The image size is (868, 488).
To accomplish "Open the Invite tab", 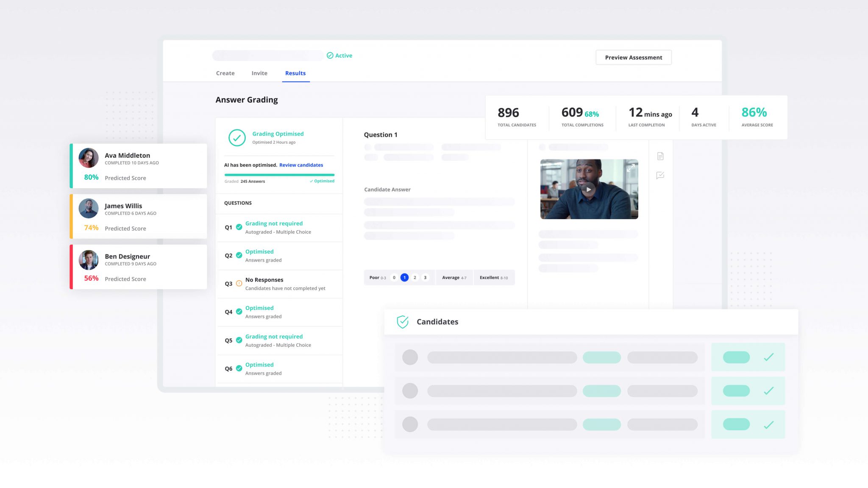I will (259, 73).
